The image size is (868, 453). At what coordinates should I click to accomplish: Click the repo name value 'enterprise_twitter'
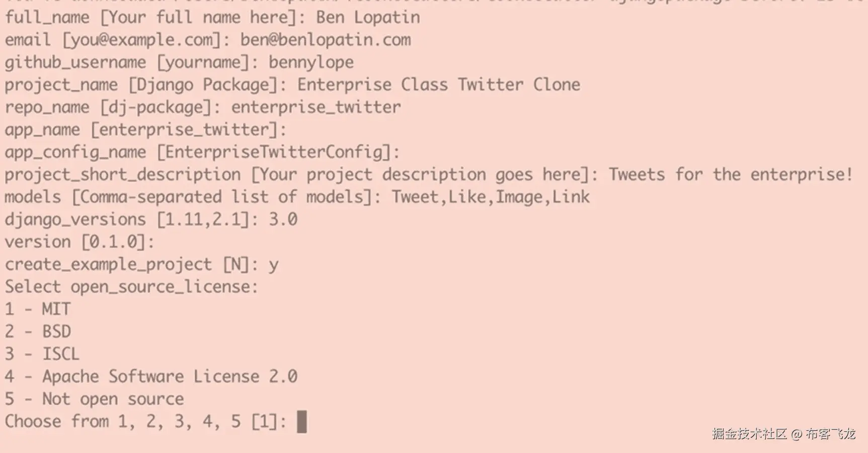pyautogui.click(x=316, y=107)
